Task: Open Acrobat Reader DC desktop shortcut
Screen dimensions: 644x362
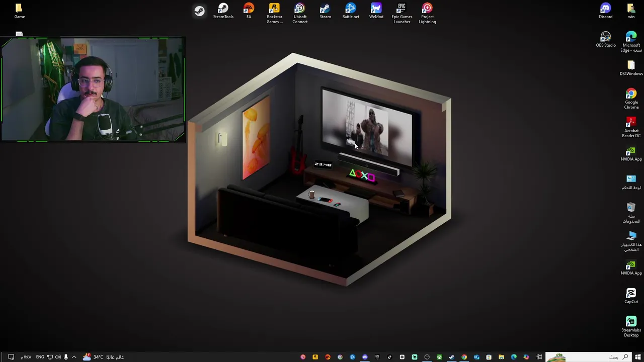Action: (x=631, y=128)
